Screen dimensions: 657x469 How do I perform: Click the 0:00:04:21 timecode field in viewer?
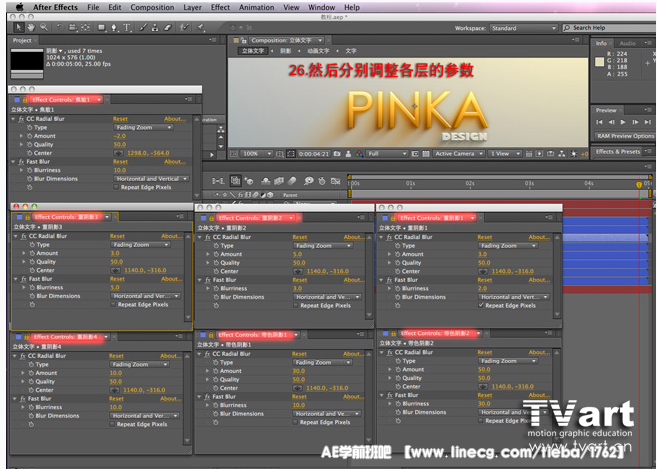(x=314, y=154)
